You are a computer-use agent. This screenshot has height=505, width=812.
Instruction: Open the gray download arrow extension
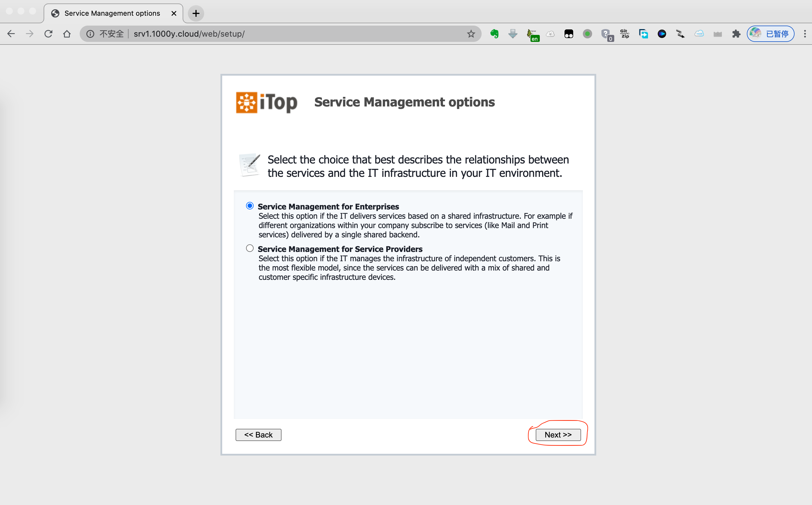click(x=513, y=34)
